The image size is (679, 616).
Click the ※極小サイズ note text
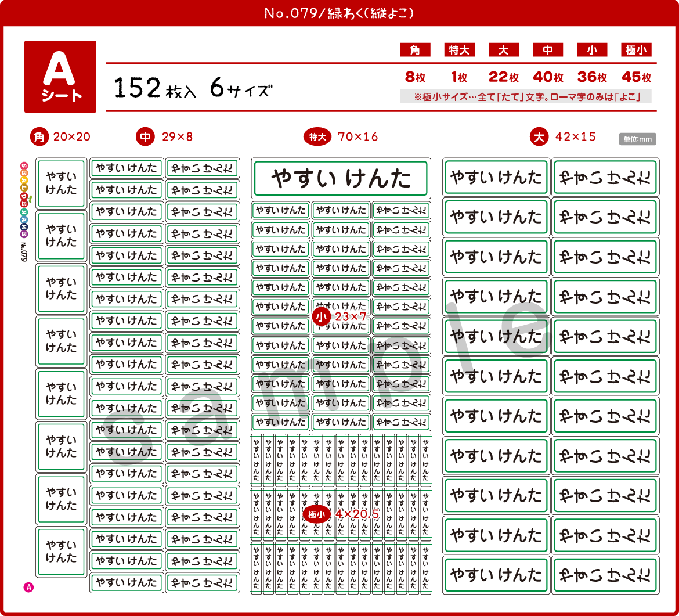pyautogui.click(x=526, y=96)
